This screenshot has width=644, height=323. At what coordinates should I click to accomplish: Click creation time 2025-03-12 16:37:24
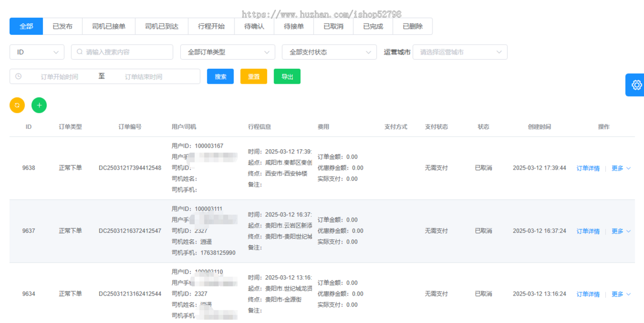[x=539, y=231]
